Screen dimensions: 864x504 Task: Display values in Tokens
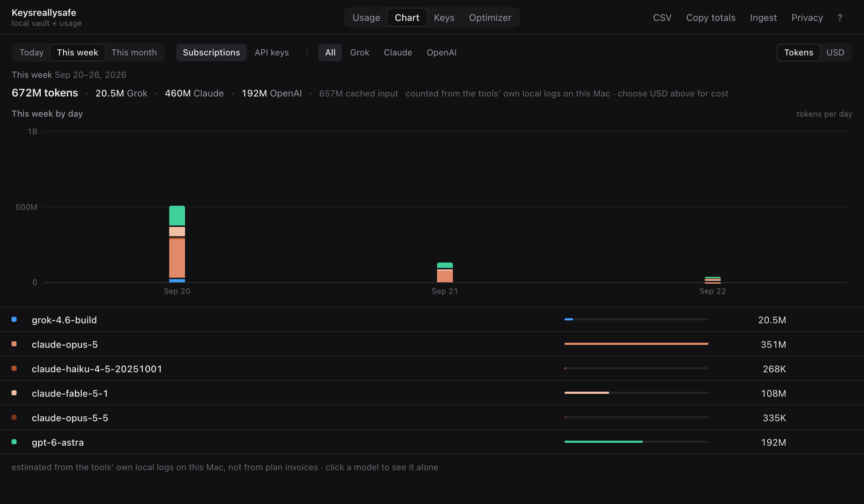(798, 53)
